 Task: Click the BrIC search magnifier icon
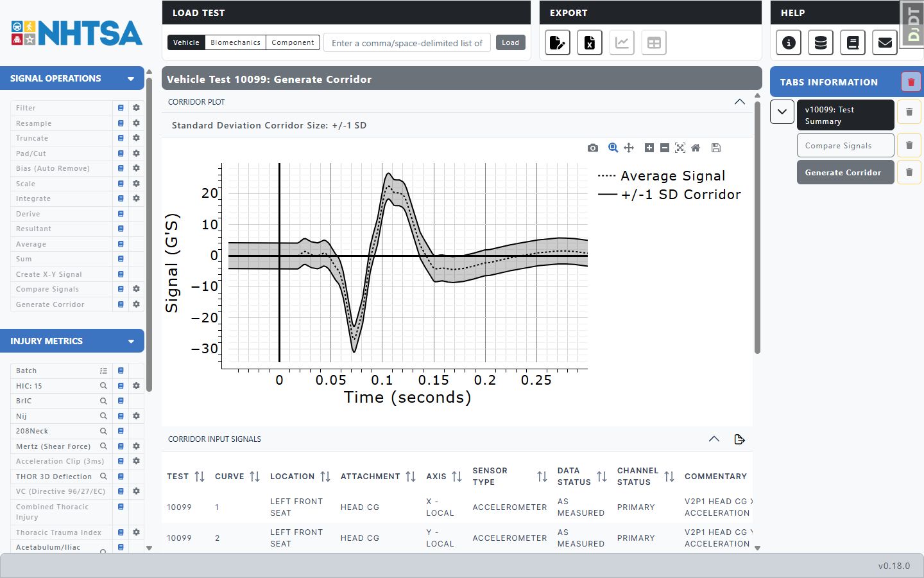tap(103, 401)
